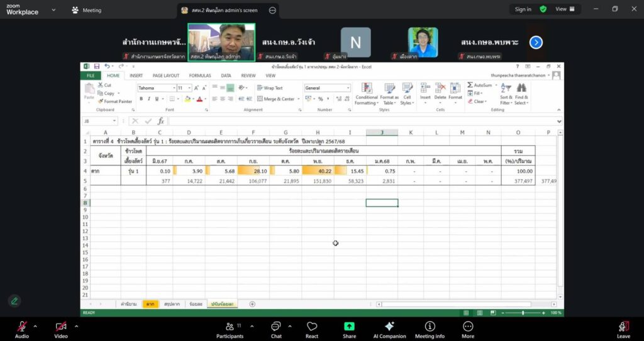This screenshot has height=341, width=644.
Task: Click the Sign in button
Action: 523,9
